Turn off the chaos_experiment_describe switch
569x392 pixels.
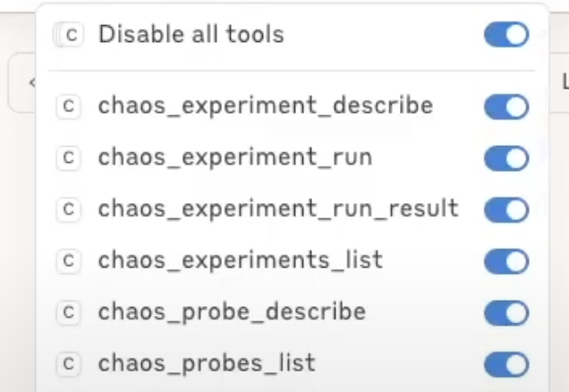click(506, 107)
